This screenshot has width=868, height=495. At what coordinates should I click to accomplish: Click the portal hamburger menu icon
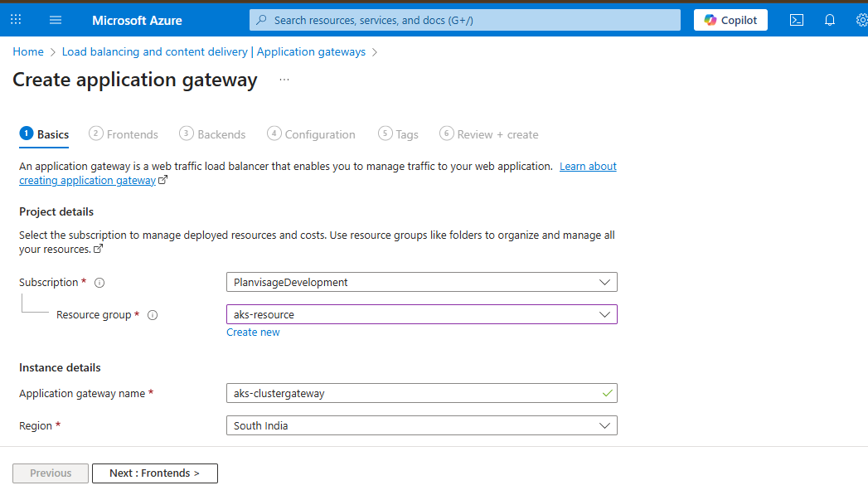[x=55, y=19]
